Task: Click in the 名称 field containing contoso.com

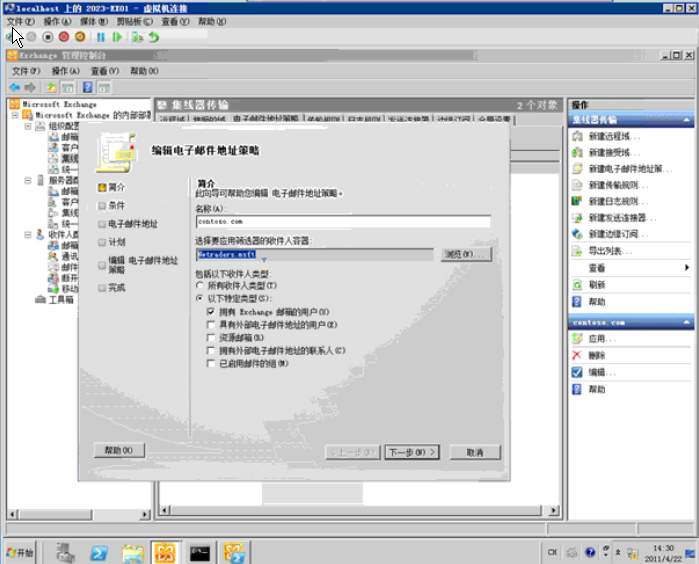Action: tap(343, 222)
